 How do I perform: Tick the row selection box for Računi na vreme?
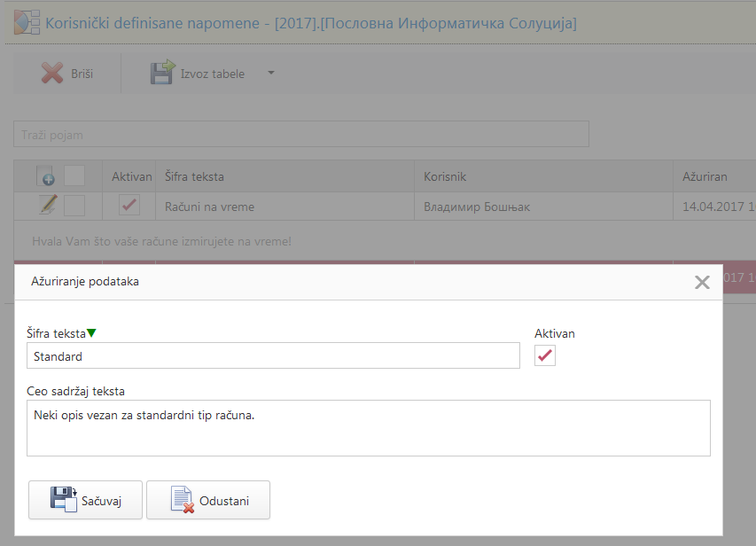[x=74, y=206]
